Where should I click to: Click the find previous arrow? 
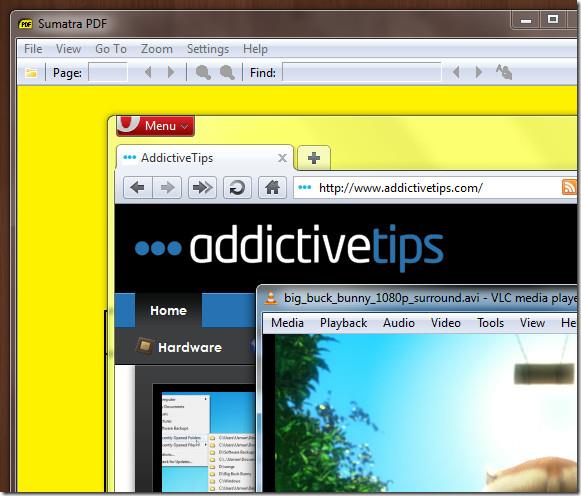[x=456, y=72]
